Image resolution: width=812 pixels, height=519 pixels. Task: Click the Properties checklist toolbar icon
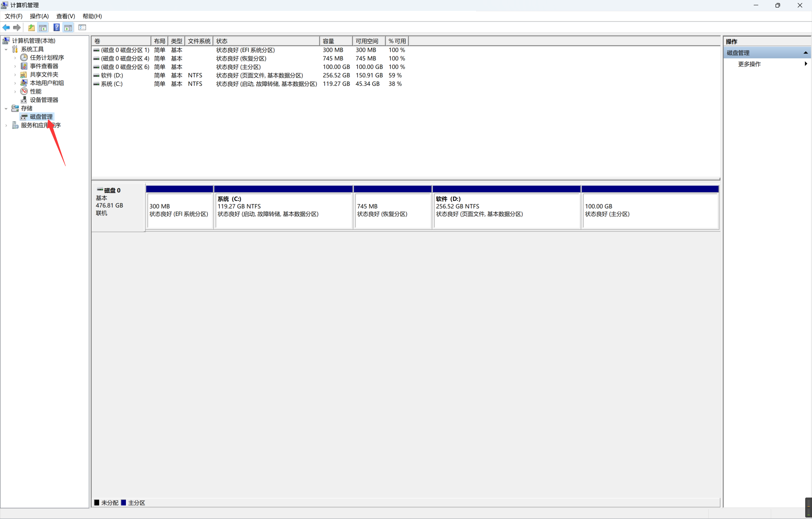(x=82, y=27)
